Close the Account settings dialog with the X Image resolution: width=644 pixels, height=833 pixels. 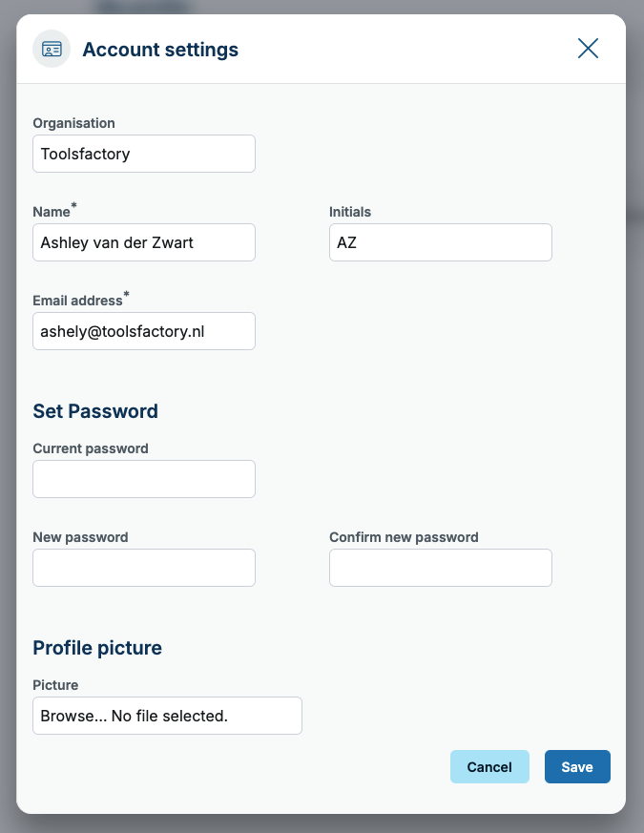[588, 49]
